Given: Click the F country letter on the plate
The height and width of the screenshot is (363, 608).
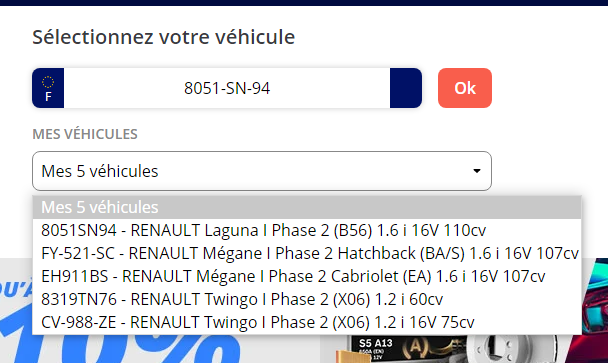Looking at the screenshot, I should tap(48, 97).
